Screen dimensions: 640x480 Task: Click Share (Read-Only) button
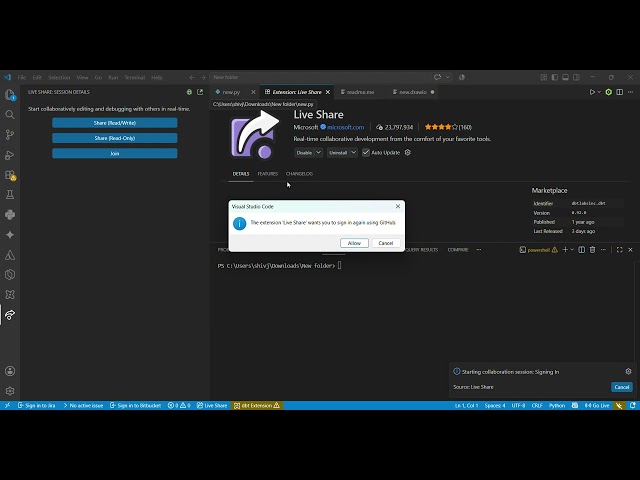(x=115, y=138)
